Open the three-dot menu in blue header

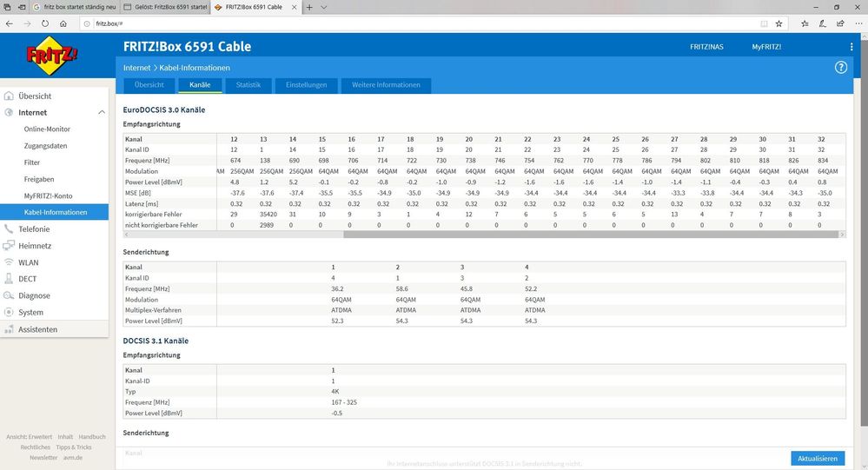coord(851,47)
